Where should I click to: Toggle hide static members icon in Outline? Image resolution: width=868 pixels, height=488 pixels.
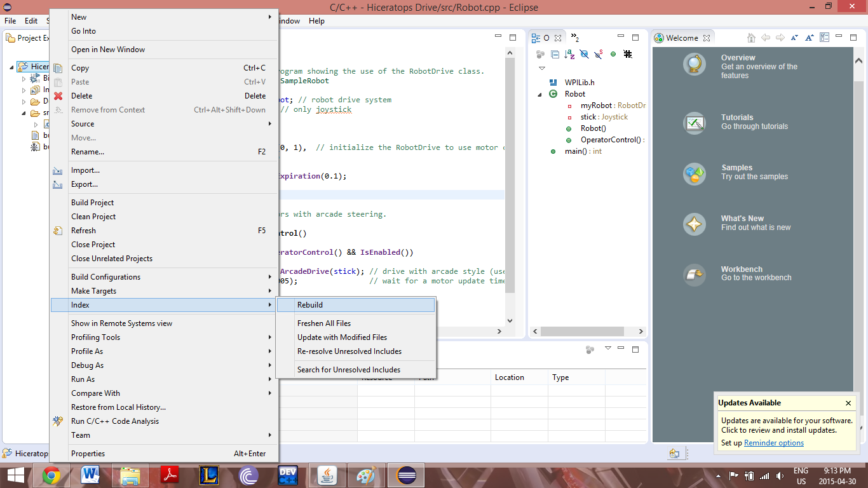pyautogui.click(x=599, y=55)
